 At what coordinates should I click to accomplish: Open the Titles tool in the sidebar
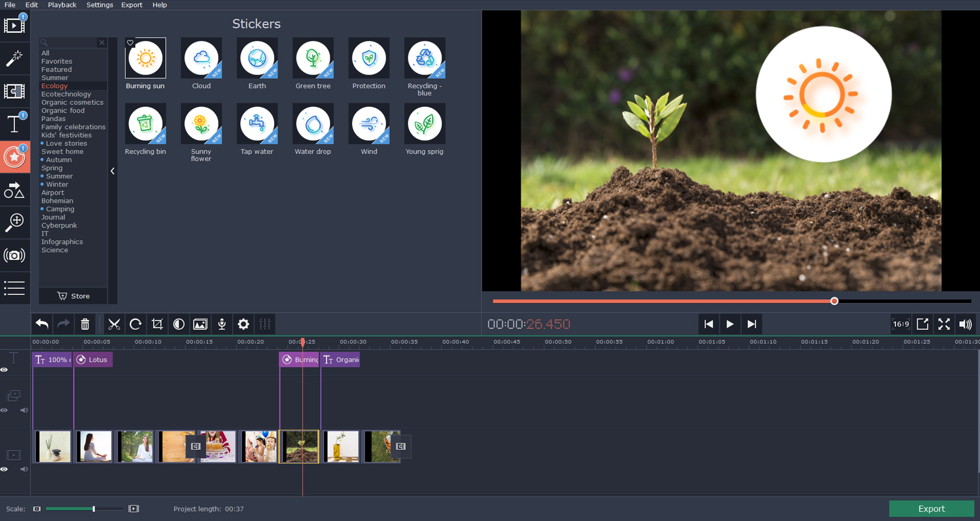point(15,124)
